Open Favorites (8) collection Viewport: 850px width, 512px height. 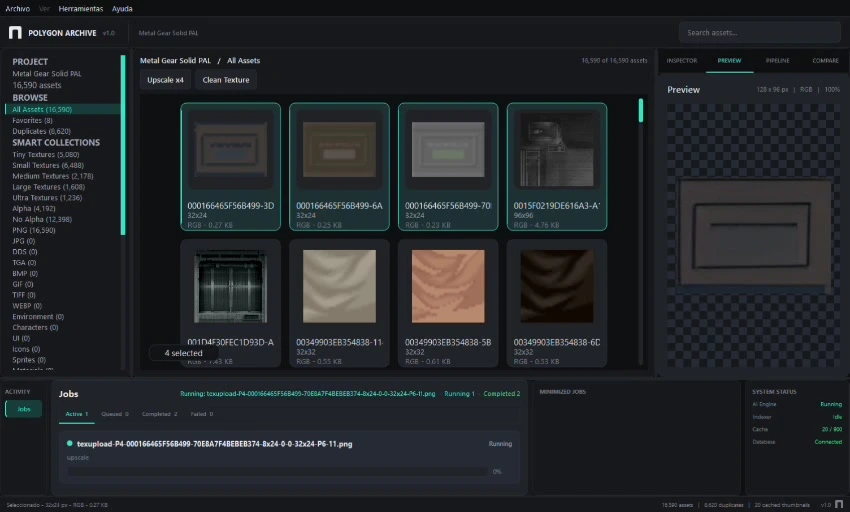pos(33,120)
